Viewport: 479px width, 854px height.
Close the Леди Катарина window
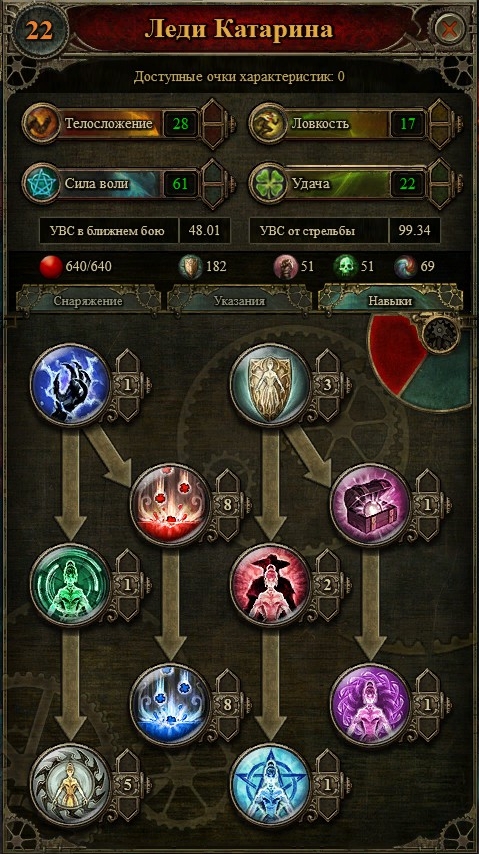pos(450,29)
